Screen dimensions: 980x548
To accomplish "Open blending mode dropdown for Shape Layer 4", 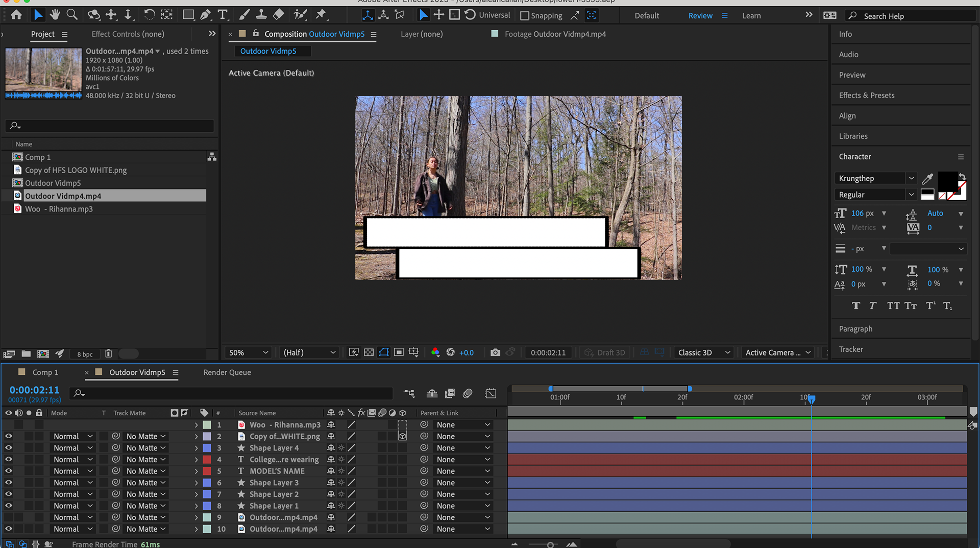I will click(x=73, y=448).
